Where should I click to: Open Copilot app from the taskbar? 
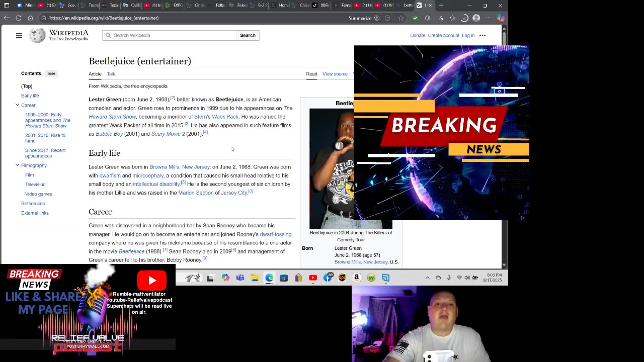point(225,278)
